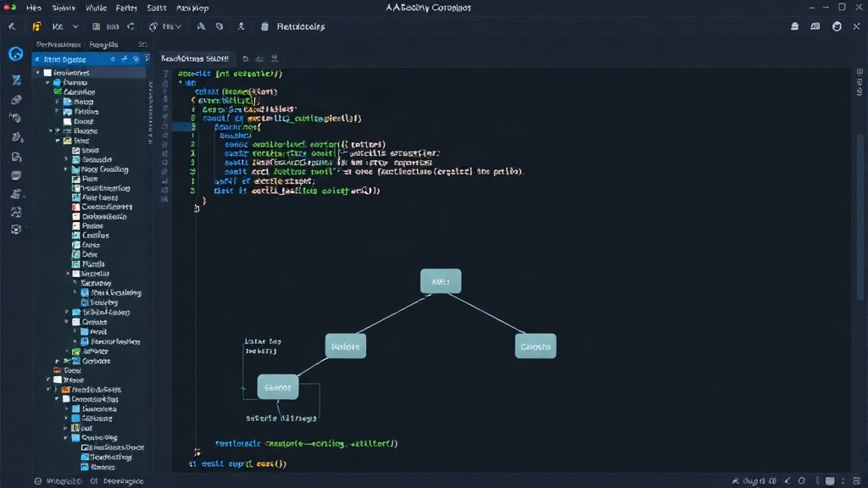This screenshot has width=868, height=488.
Task: Click the rightmost icon in the blue project panel header
Action: pyautogui.click(x=147, y=58)
